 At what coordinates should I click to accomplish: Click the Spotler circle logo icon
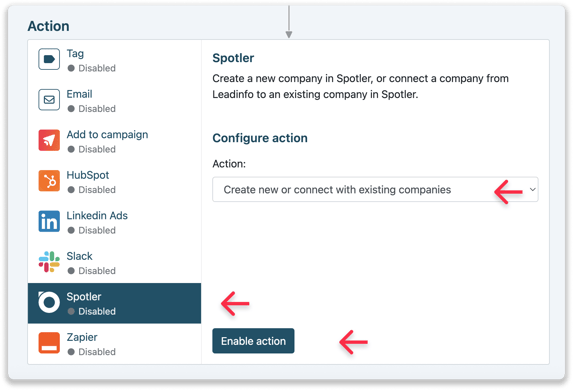click(49, 302)
